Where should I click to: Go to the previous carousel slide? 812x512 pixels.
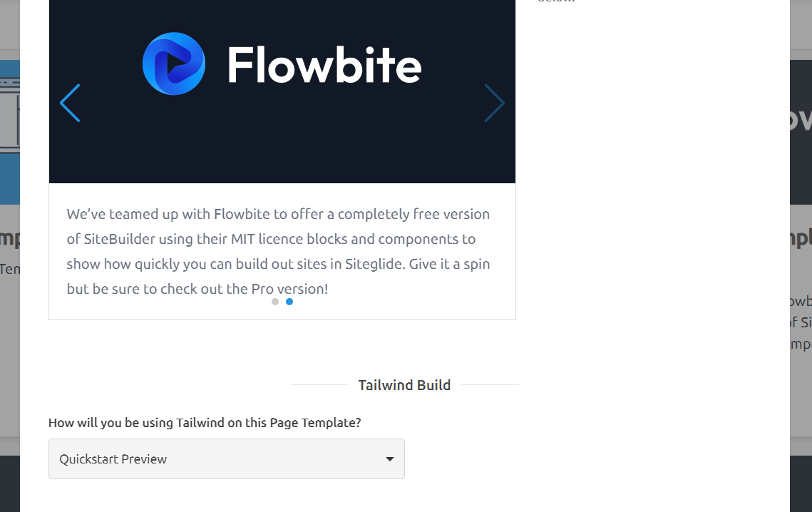pos(70,103)
